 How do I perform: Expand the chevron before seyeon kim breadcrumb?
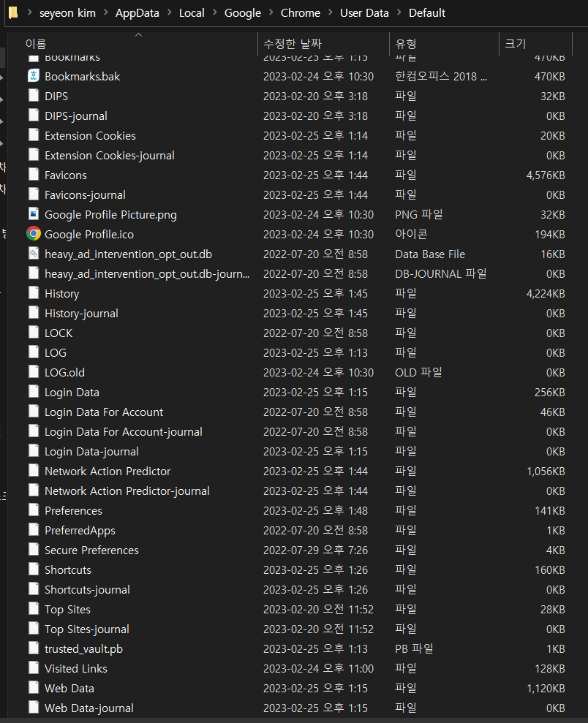point(29,13)
